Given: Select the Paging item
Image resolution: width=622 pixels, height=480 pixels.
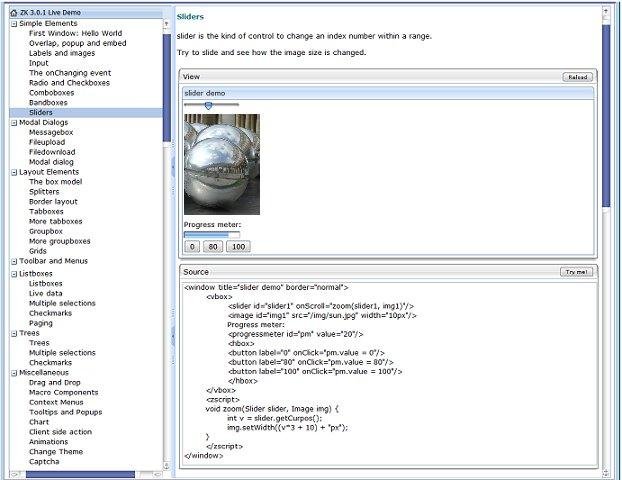Looking at the screenshot, I should [40, 324].
